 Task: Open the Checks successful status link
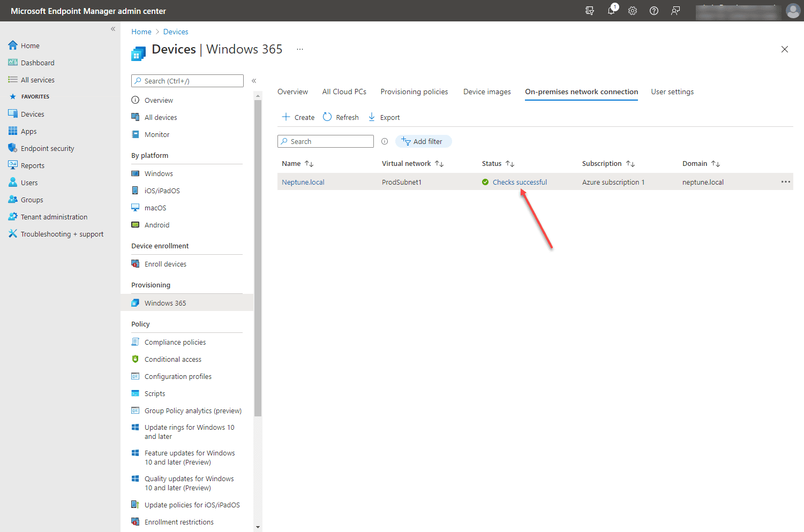(520, 182)
